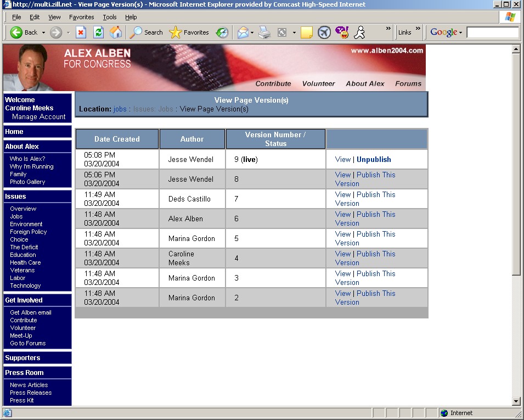Click the Print icon
This screenshot has height=420, width=524.
(x=264, y=32)
